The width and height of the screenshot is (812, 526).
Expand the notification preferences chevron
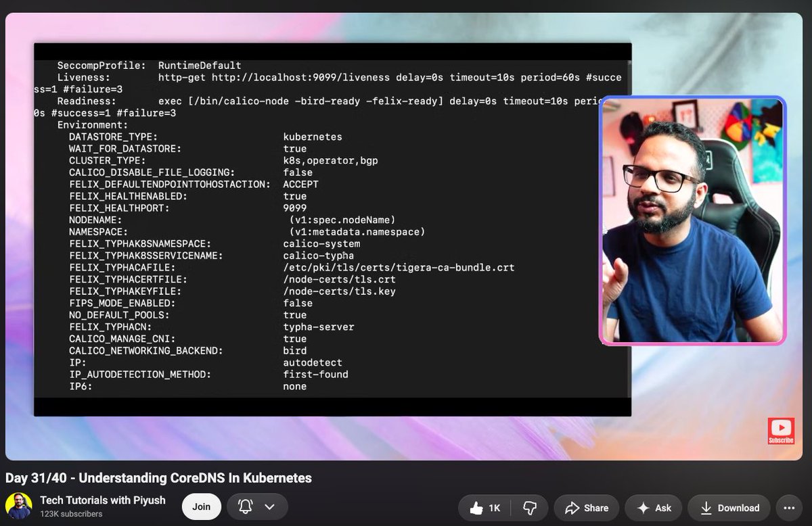coord(269,506)
